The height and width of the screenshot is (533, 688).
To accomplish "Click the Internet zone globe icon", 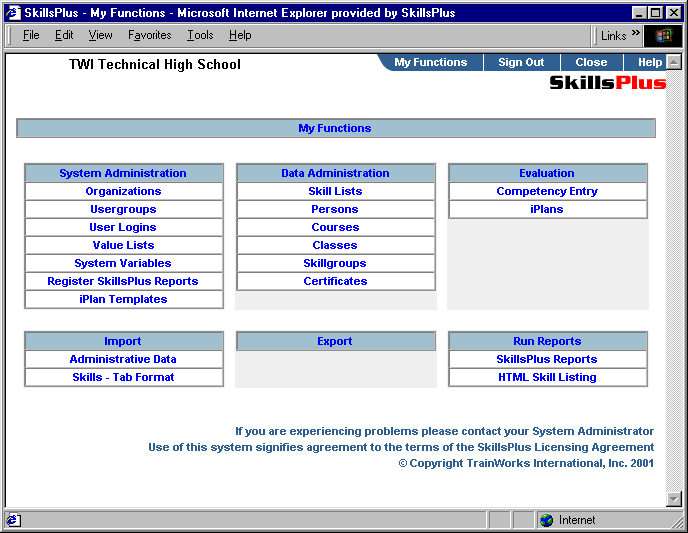I will coord(547,520).
